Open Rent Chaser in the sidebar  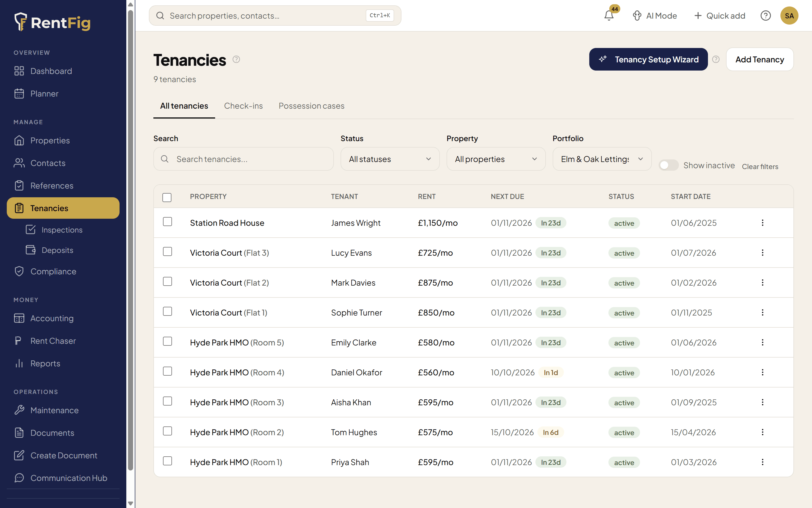(x=63, y=341)
